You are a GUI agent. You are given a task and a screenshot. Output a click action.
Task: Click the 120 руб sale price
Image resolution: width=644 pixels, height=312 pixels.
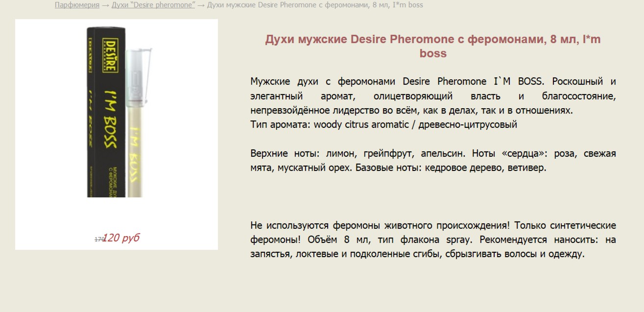click(121, 238)
